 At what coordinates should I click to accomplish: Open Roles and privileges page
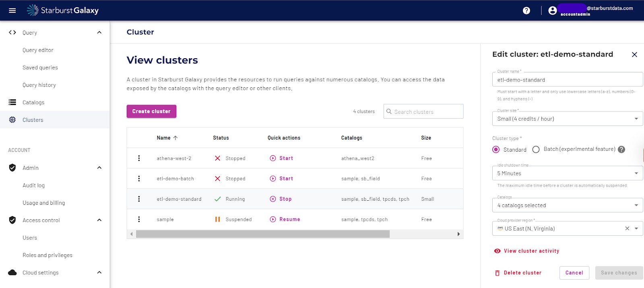coord(47,255)
